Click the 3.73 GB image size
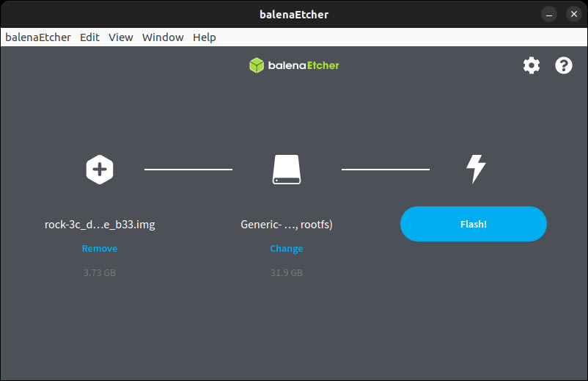The height and width of the screenshot is (381, 588). 100,272
